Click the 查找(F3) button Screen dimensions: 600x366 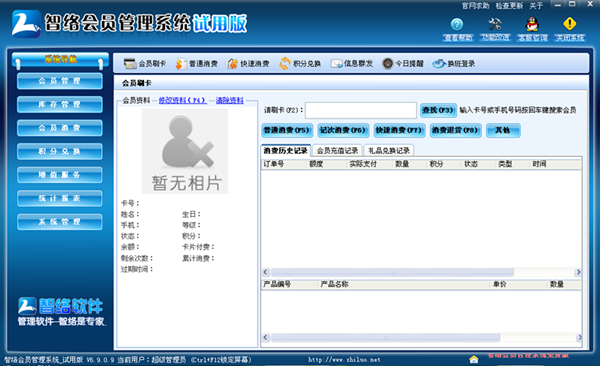tap(439, 110)
